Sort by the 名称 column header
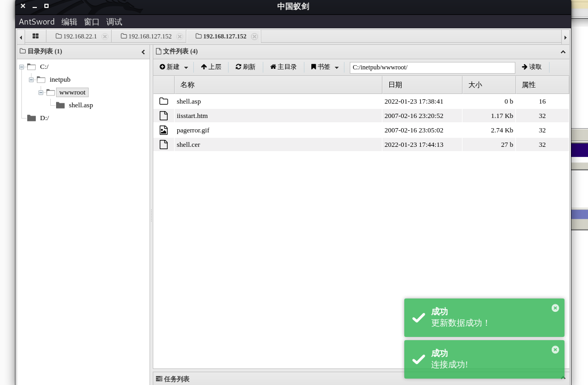Image resolution: width=588 pixels, height=385 pixels. pos(278,85)
